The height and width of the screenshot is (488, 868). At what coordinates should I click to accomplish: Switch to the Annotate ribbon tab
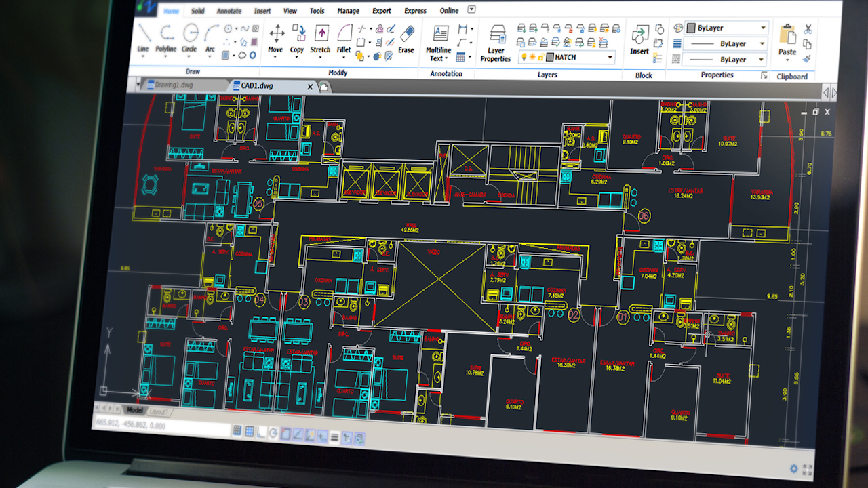point(229,10)
